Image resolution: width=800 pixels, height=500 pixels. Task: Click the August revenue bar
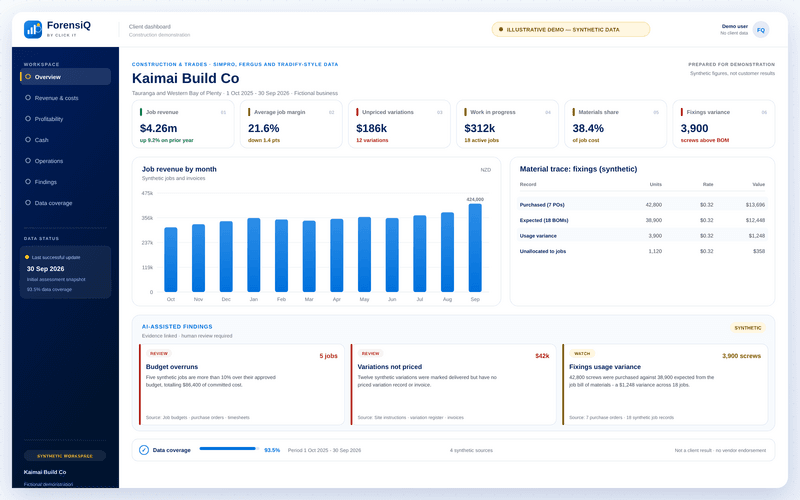[447, 252]
